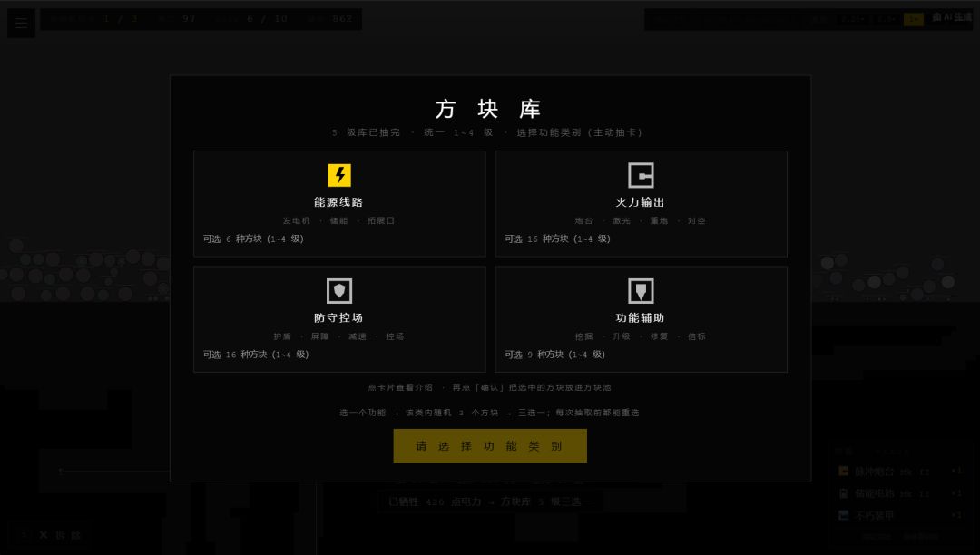Click the 已牺牲 420 点电力 status message
This screenshot has width=980, height=555.
[x=490, y=501]
